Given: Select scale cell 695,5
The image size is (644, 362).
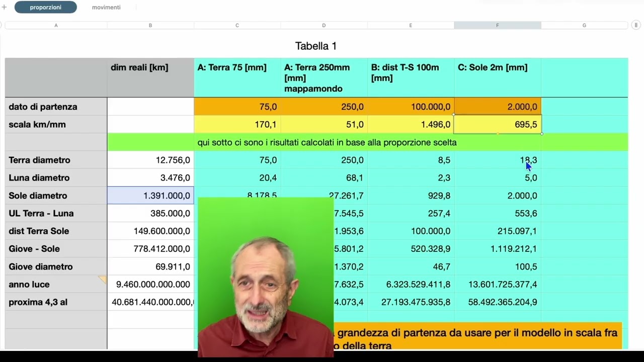Looking at the screenshot, I should [498, 124].
